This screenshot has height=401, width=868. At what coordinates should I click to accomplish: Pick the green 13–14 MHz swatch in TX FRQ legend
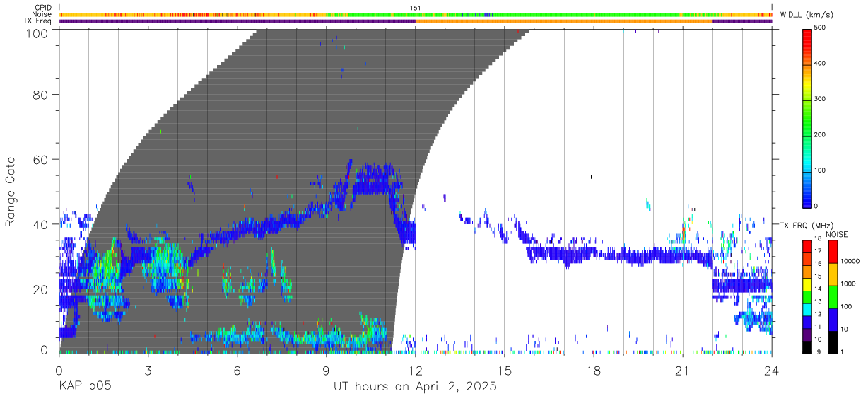807,296
